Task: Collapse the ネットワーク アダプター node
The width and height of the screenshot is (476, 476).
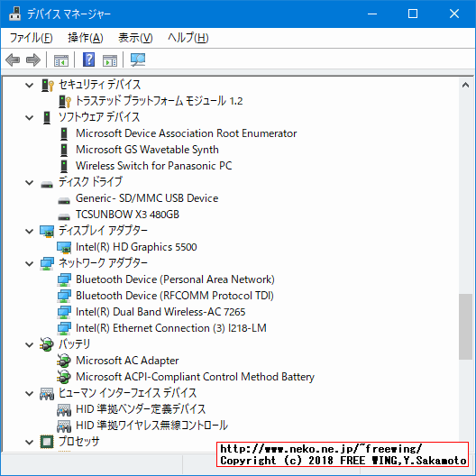Action: tap(29, 264)
